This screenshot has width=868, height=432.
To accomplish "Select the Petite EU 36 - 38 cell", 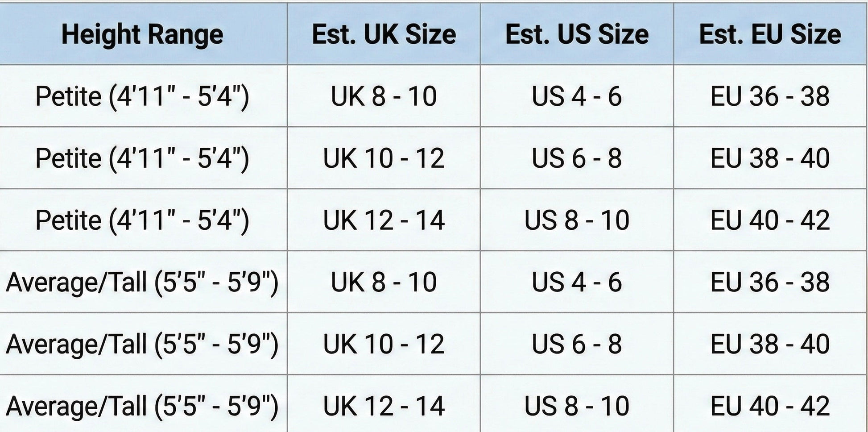I will point(770,96).
